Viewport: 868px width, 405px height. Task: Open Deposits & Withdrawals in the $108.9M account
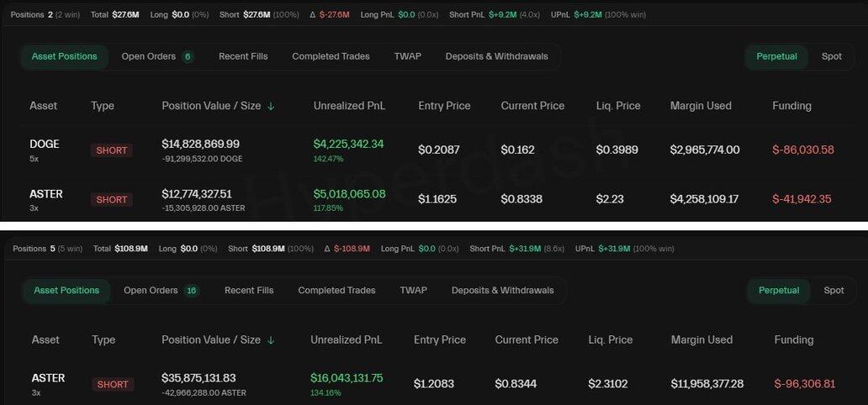point(502,291)
